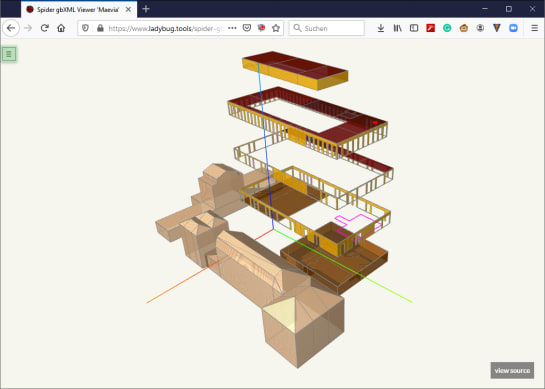Go back to previous page
This screenshot has height=389, width=545.
(11, 28)
